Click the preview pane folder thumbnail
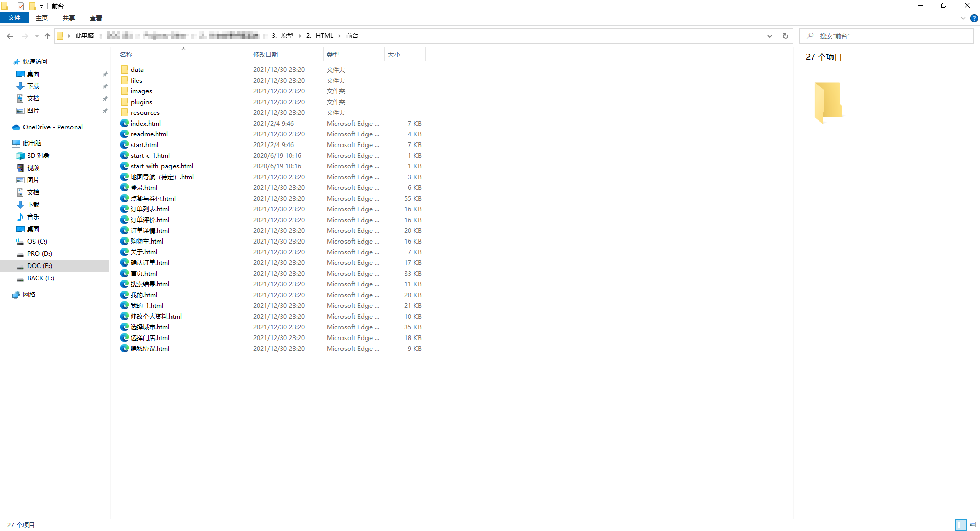 point(828,102)
